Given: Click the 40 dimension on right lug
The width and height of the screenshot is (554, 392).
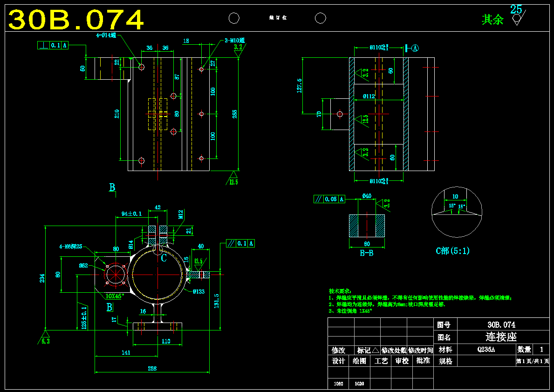Looking at the screenshot, I should 200,246.
